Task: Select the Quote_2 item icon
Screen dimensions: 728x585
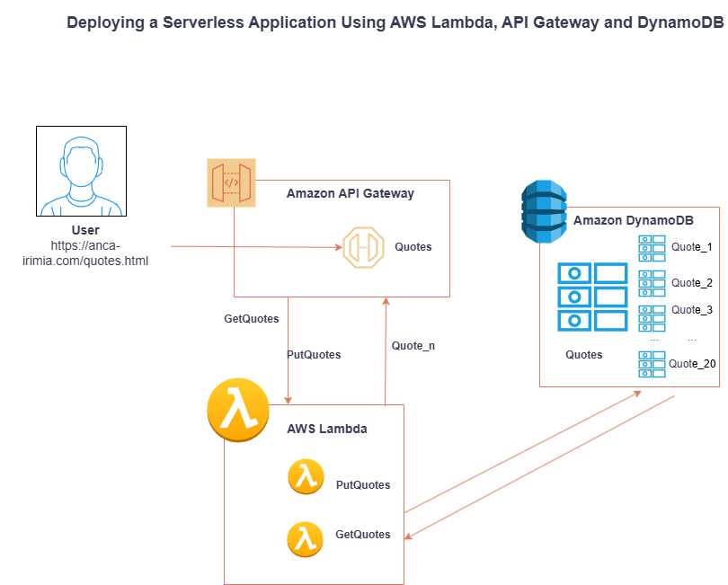Action: click(x=652, y=283)
